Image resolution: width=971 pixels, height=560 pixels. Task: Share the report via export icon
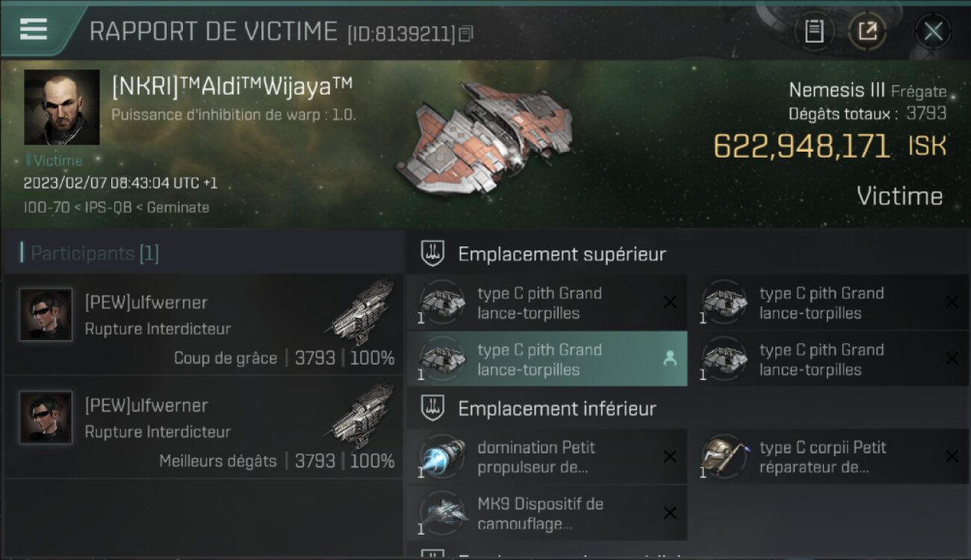pyautogui.click(x=867, y=31)
